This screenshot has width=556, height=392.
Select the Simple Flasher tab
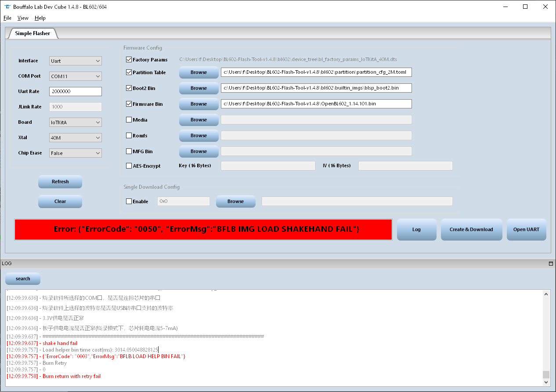click(x=32, y=33)
